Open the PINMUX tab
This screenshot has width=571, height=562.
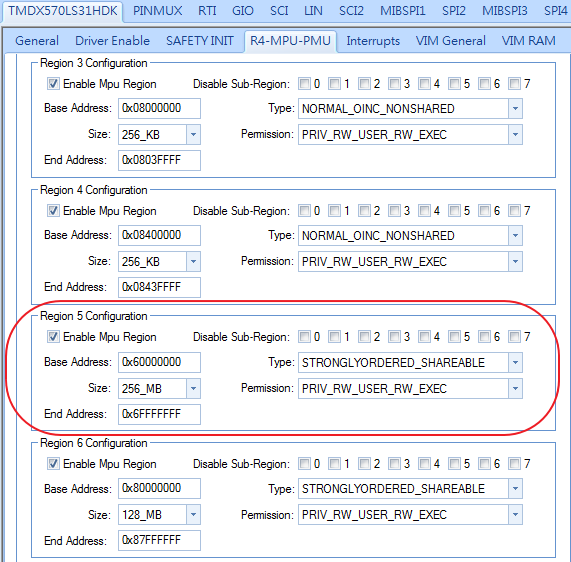pos(158,11)
